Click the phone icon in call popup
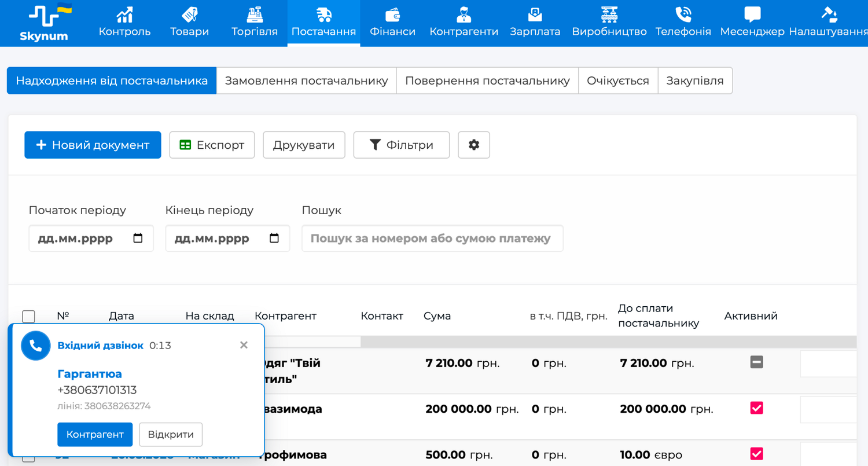Screen dimensions: 868x466 [x=36, y=346]
